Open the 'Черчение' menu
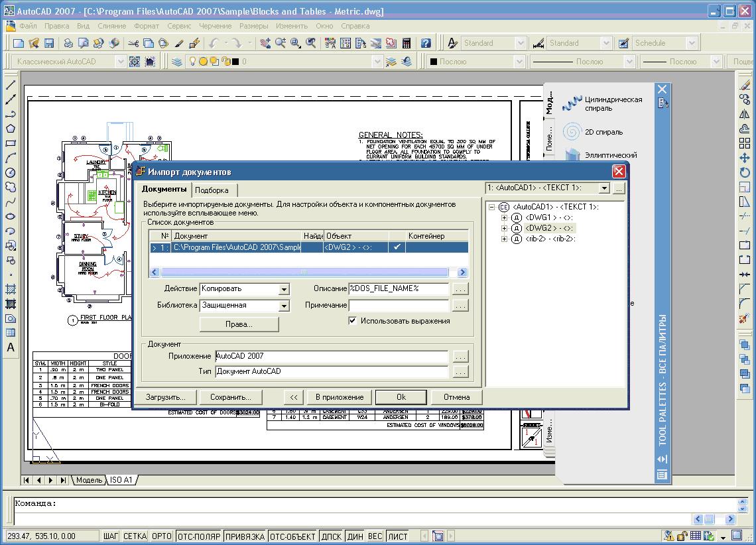The height and width of the screenshot is (545, 756). click(216, 26)
